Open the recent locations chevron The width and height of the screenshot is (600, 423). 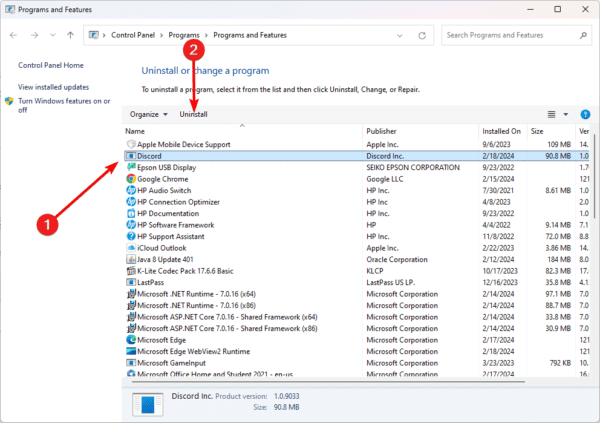tap(53, 35)
